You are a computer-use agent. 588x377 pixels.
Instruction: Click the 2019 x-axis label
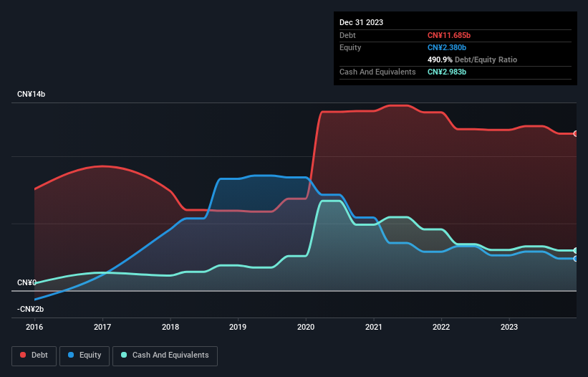238,327
